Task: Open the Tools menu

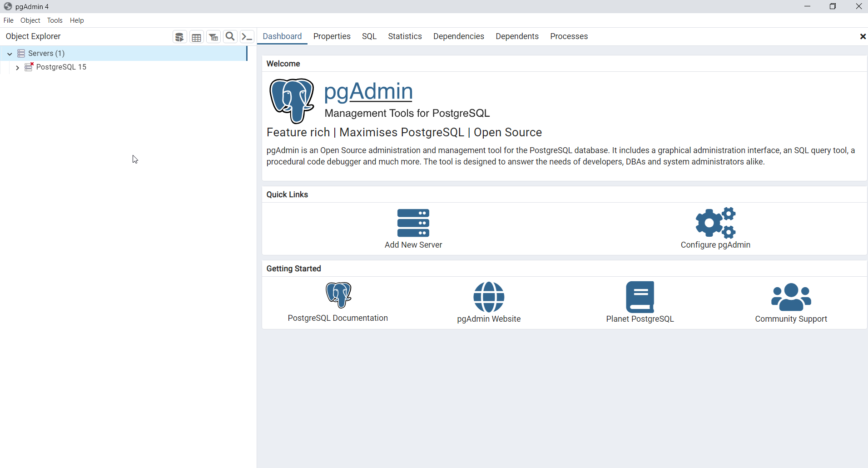Action: click(55, 20)
